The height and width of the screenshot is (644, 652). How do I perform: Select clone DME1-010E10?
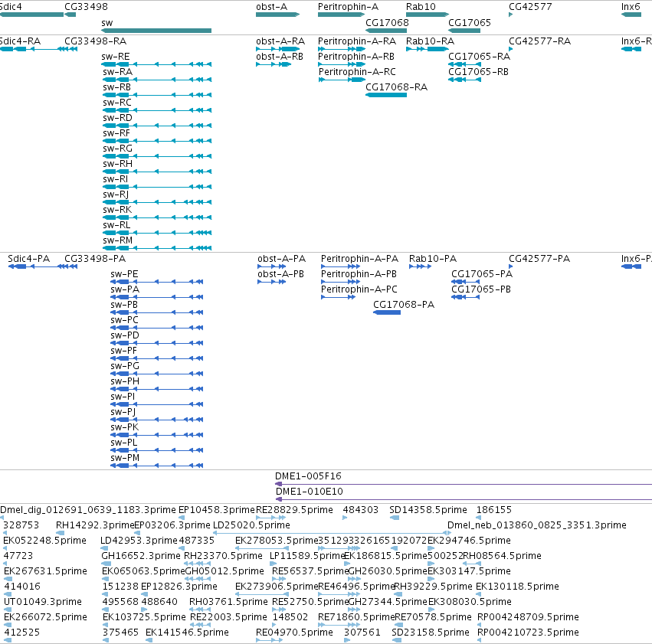[464, 499]
